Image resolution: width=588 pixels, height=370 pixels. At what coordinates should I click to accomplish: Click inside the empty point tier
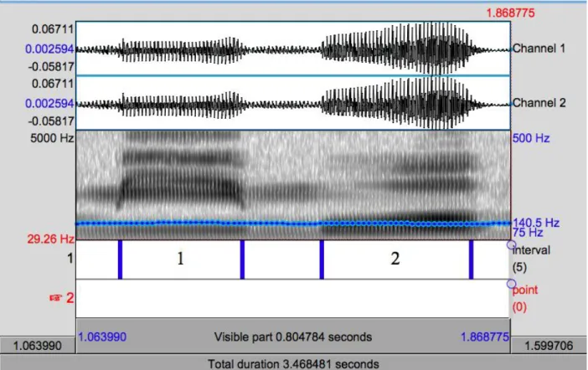tap(292, 299)
